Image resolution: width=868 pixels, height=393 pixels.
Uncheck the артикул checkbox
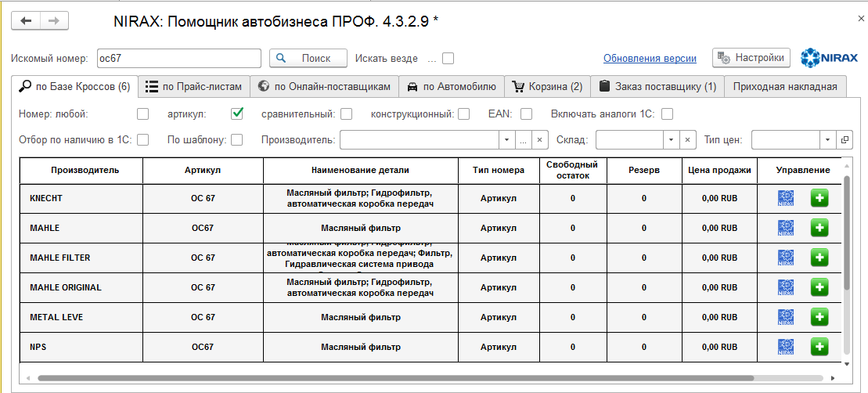(x=237, y=114)
